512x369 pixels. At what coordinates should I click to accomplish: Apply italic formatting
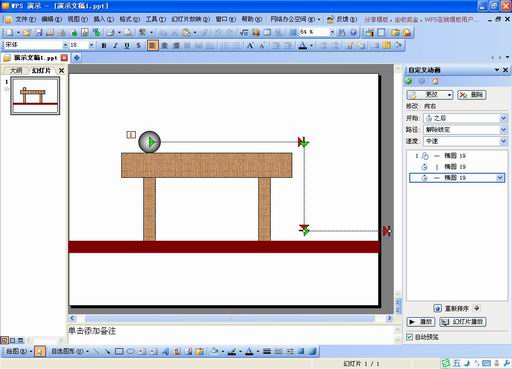click(x=115, y=45)
